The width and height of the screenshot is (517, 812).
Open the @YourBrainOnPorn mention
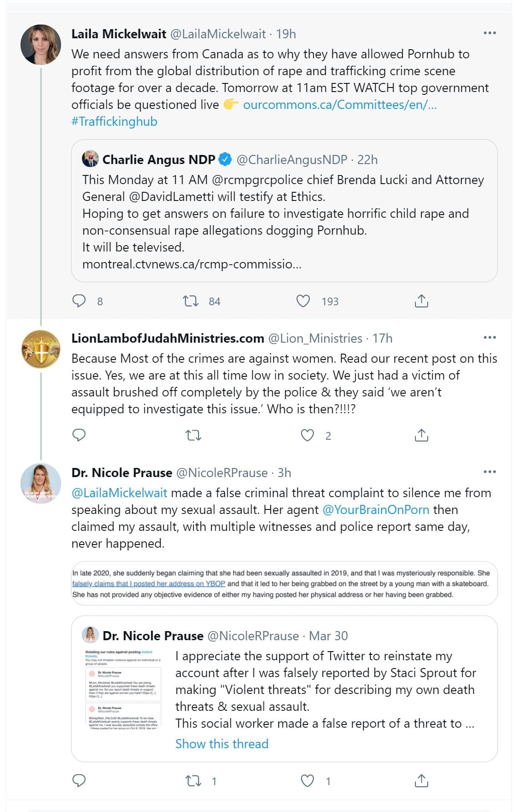point(376,510)
